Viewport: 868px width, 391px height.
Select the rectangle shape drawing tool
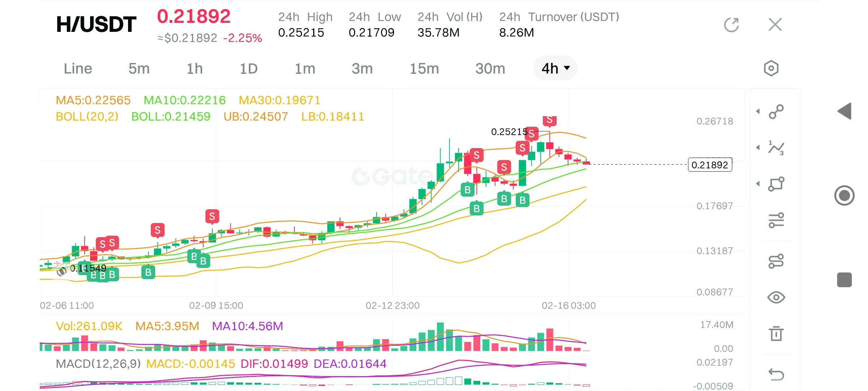point(776,184)
